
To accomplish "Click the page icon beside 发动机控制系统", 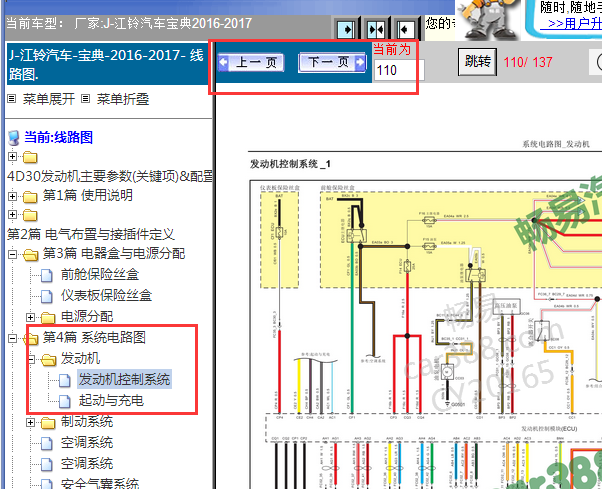I will click(x=64, y=380).
